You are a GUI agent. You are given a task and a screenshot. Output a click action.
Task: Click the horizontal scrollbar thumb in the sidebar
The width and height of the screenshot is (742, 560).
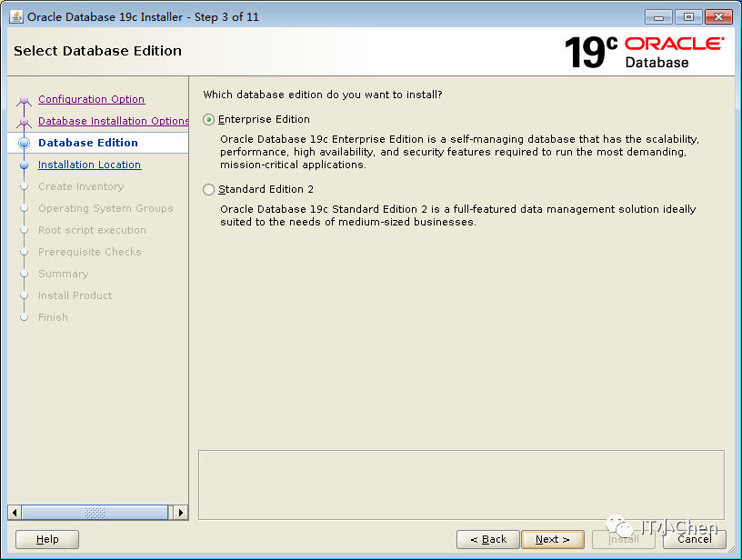point(95,513)
